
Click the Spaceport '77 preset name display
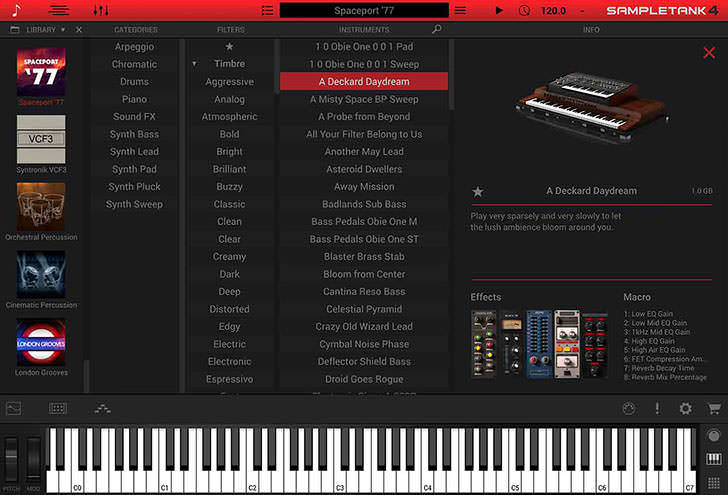[x=364, y=10]
